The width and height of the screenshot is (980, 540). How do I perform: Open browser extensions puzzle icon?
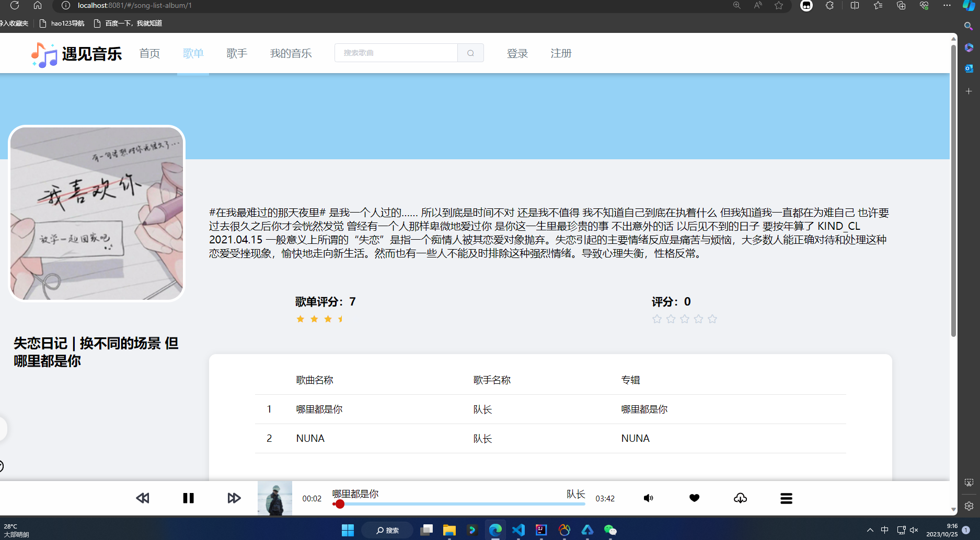[829, 5]
